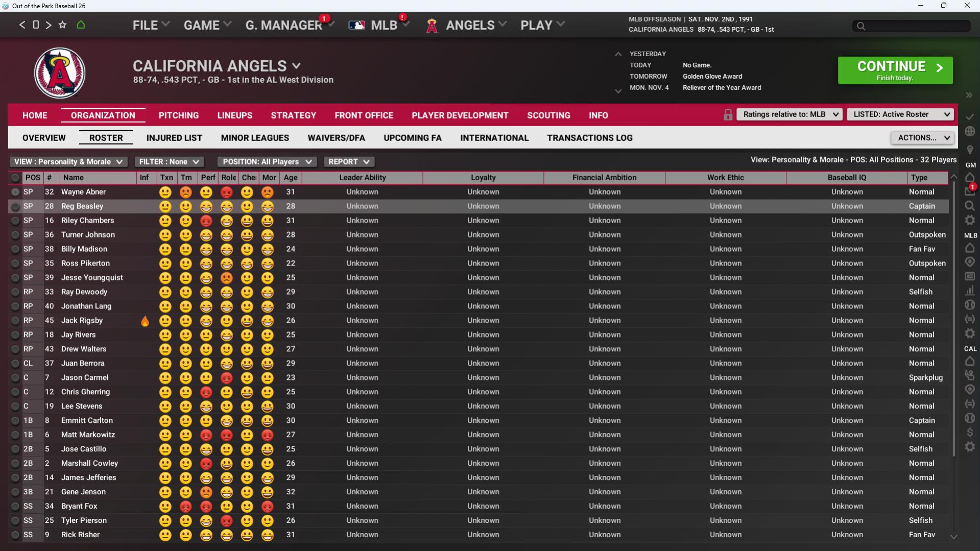980x551 pixels.
Task: Click the bookmark star icon
Action: click(x=62, y=25)
